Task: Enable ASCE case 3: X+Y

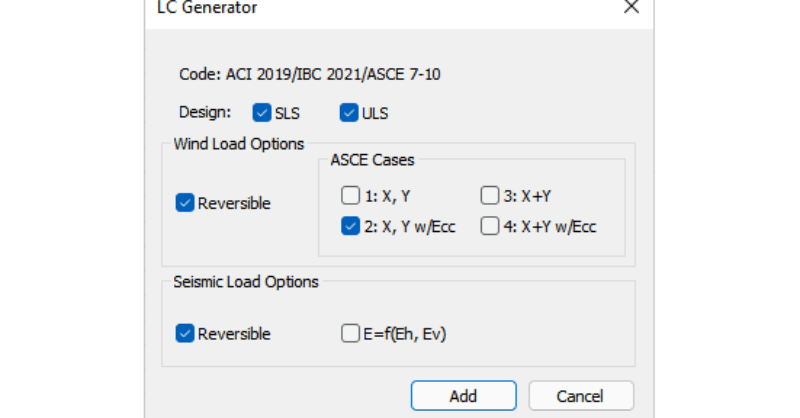Action: point(489,195)
